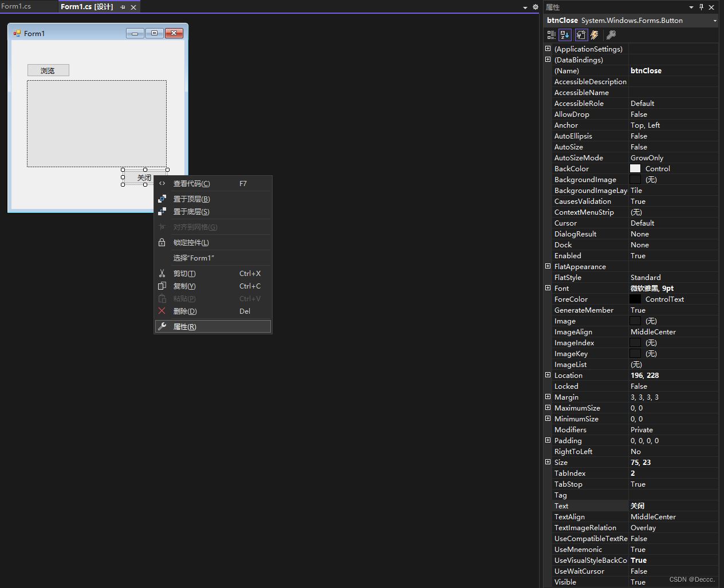Expand the FlatAppearance property group

548,266
